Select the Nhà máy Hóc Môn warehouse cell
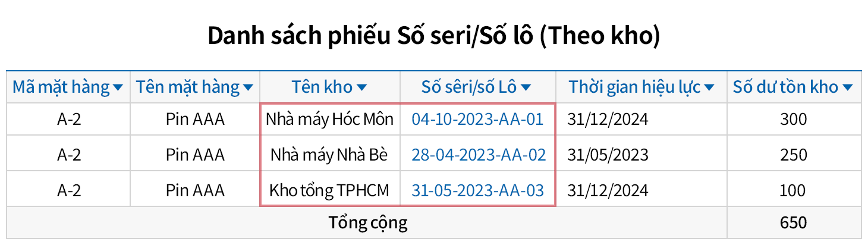This screenshot has width=868, height=245. coord(330,120)
